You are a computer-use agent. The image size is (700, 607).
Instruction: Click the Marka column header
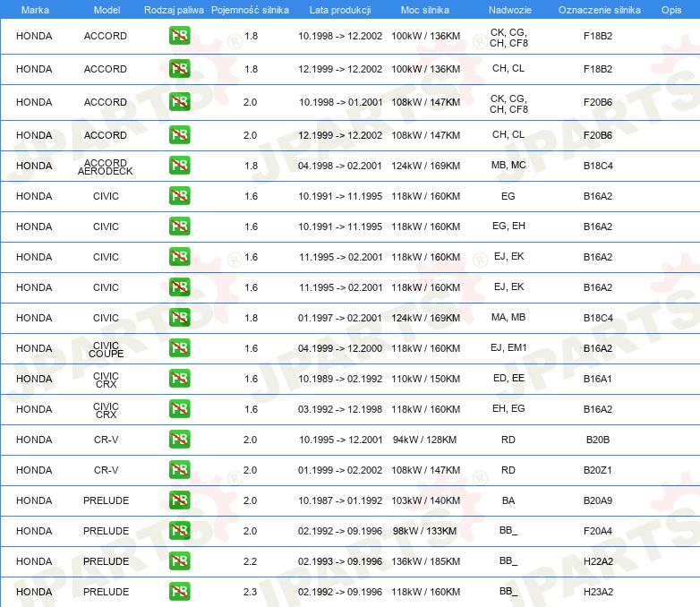[x=35, y=10]
